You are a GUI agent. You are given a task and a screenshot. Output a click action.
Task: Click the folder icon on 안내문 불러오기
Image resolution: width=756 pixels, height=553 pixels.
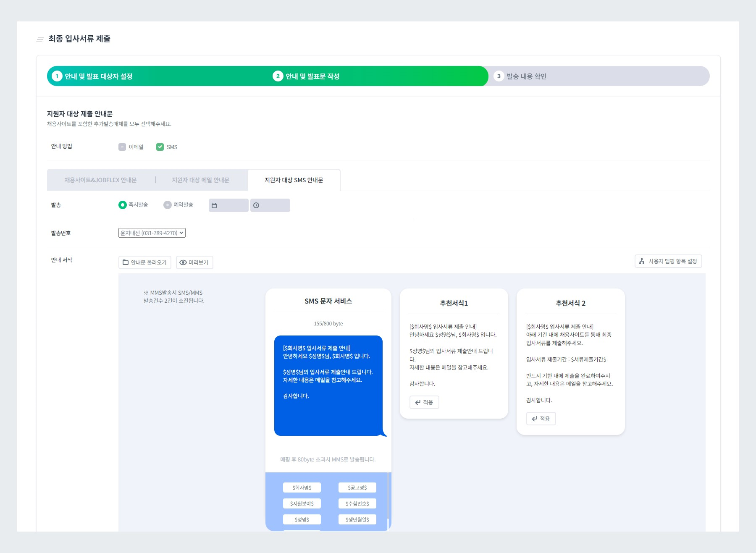pyautogui.click(x=126, y=262)
